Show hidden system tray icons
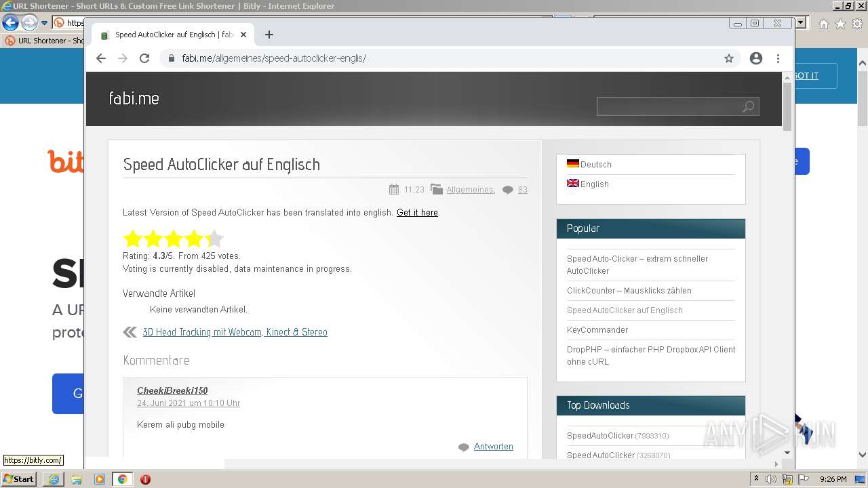 click(756, 479)
